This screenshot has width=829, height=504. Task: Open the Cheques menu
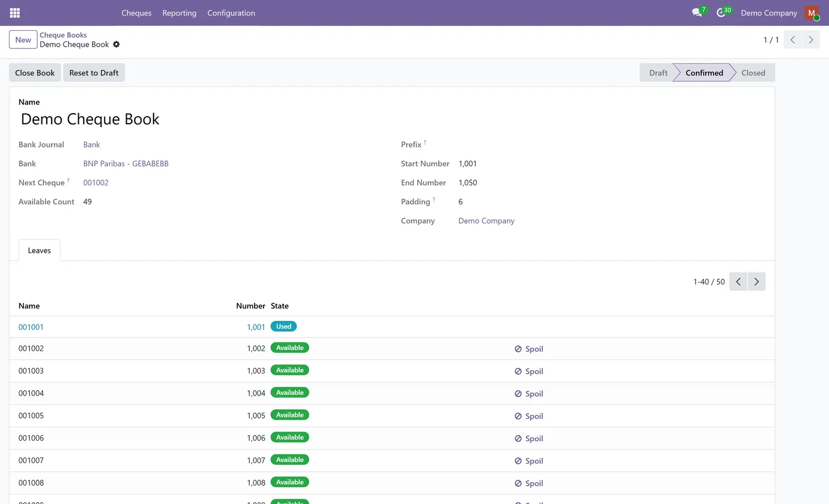136,12
